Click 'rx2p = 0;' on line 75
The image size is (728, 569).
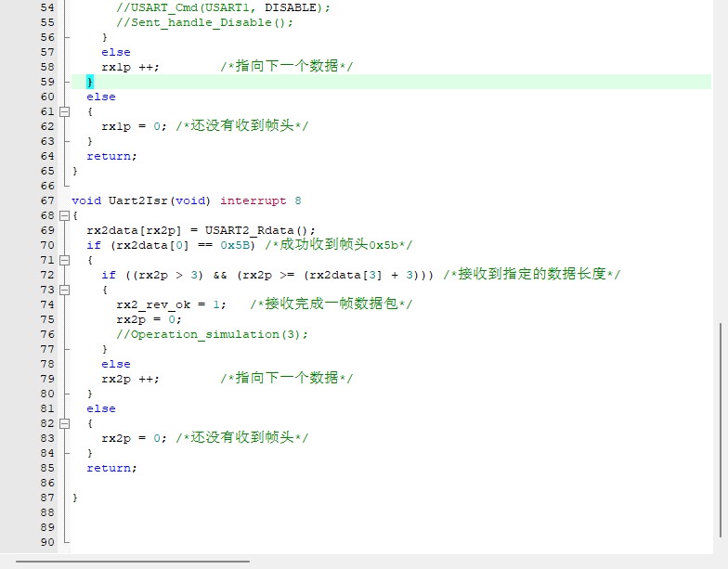[149, 319]
